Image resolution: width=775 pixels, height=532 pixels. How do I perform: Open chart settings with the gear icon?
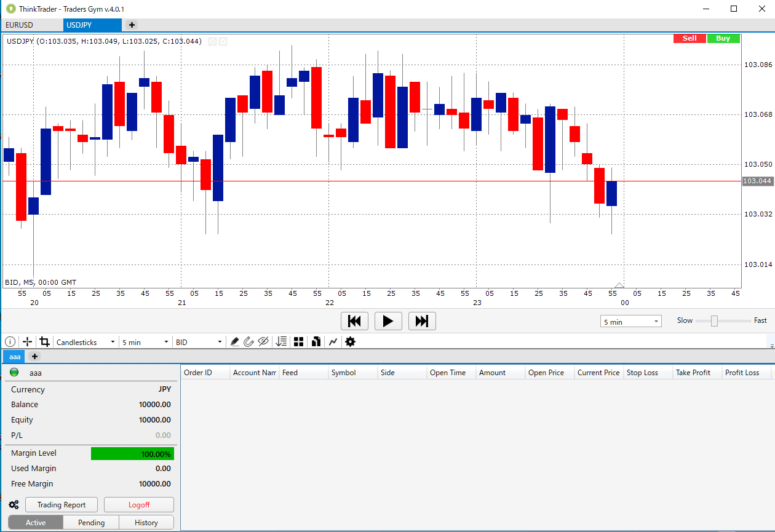click(x=350, y=341)
